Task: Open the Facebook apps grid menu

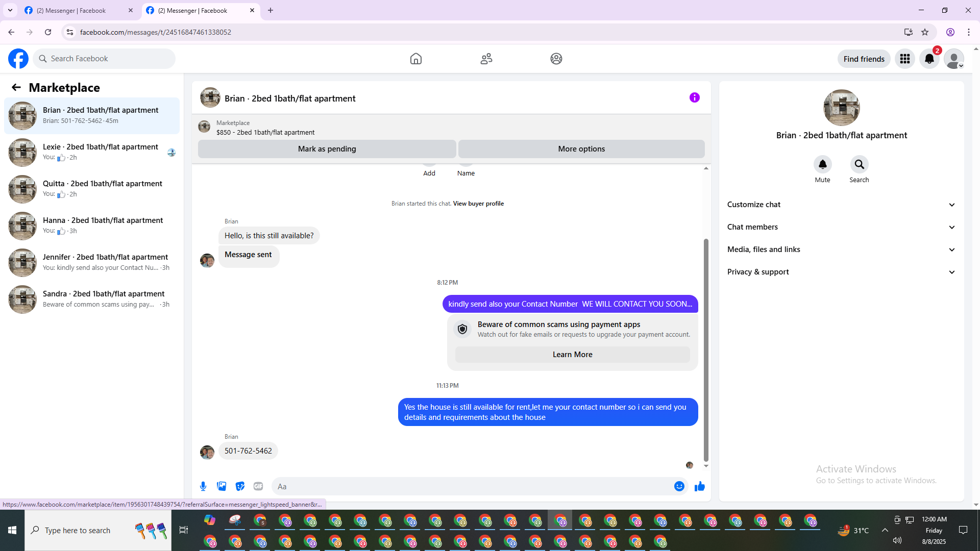Action: 904,59
